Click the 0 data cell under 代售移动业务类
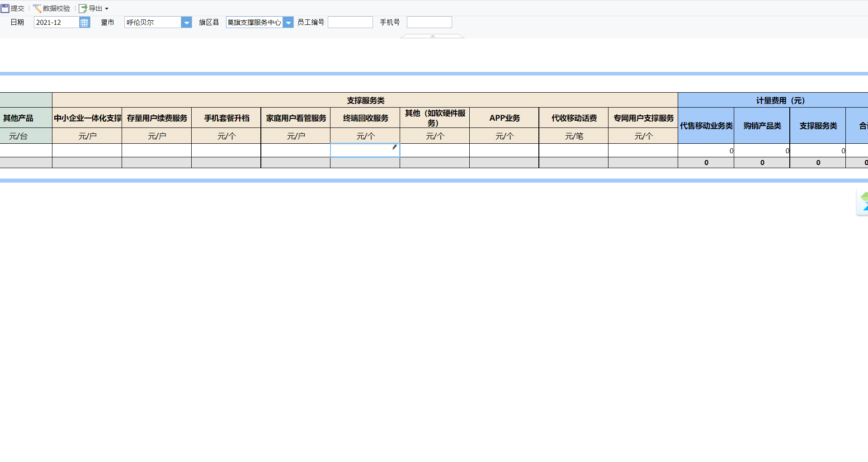 click(x=706, y=151)
